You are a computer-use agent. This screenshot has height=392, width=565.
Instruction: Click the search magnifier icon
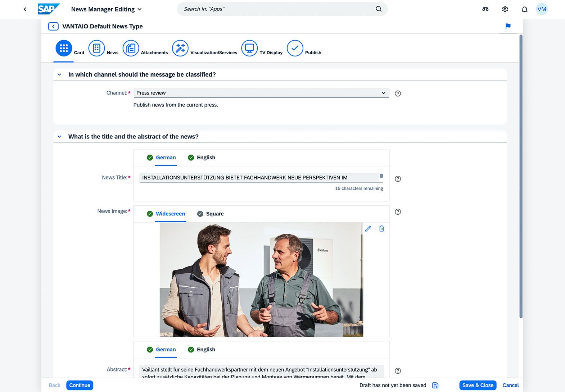point(379,9)
